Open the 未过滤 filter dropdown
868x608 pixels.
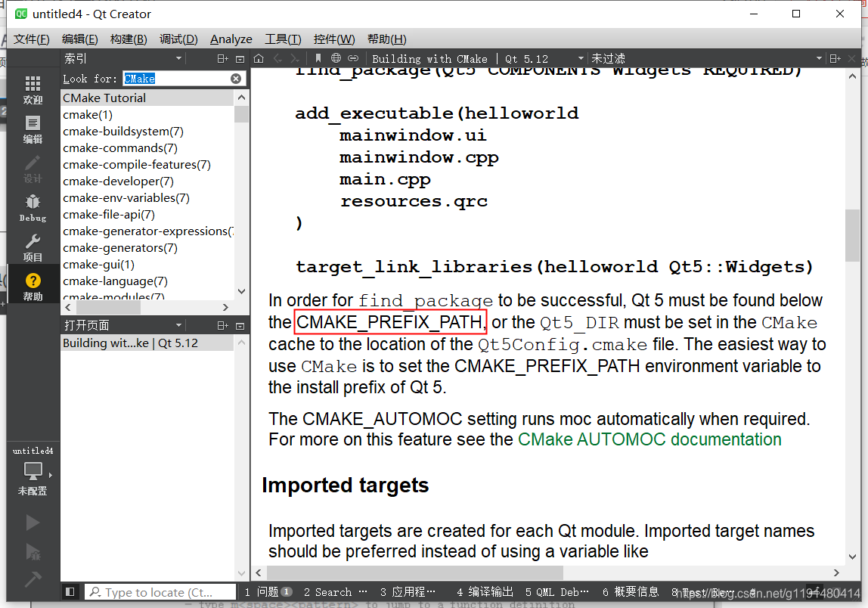(819, 59)
